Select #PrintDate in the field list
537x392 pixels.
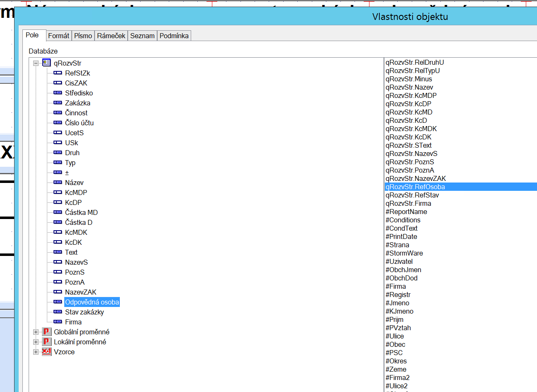401,236
